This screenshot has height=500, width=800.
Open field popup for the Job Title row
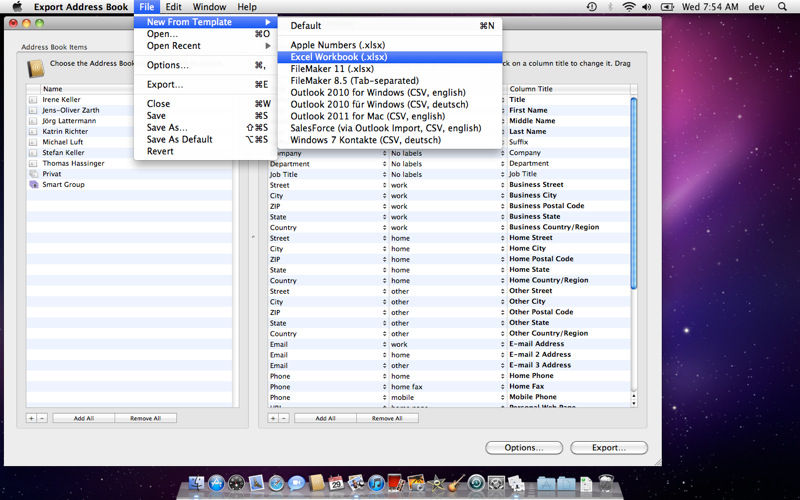click(x=384, y=174)
